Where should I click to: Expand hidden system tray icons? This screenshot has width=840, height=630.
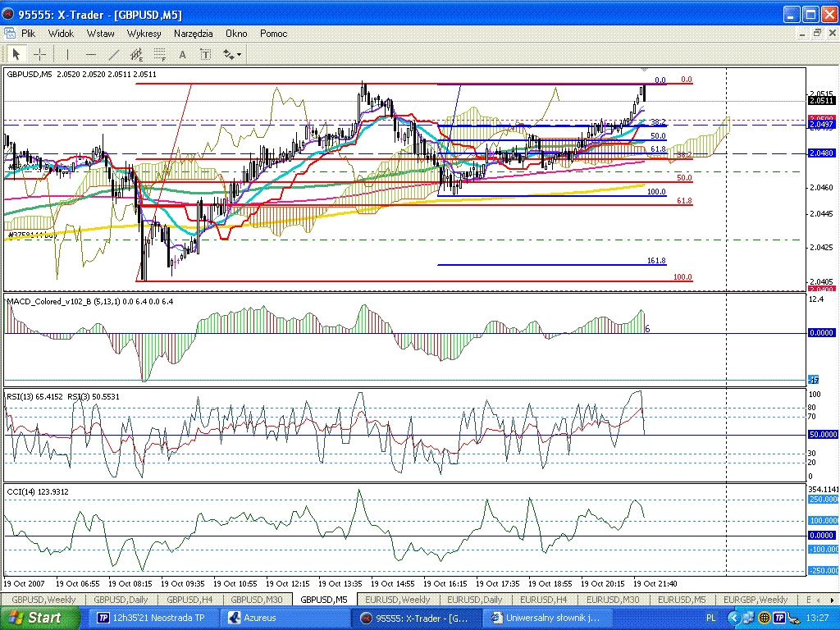[734, 619]
